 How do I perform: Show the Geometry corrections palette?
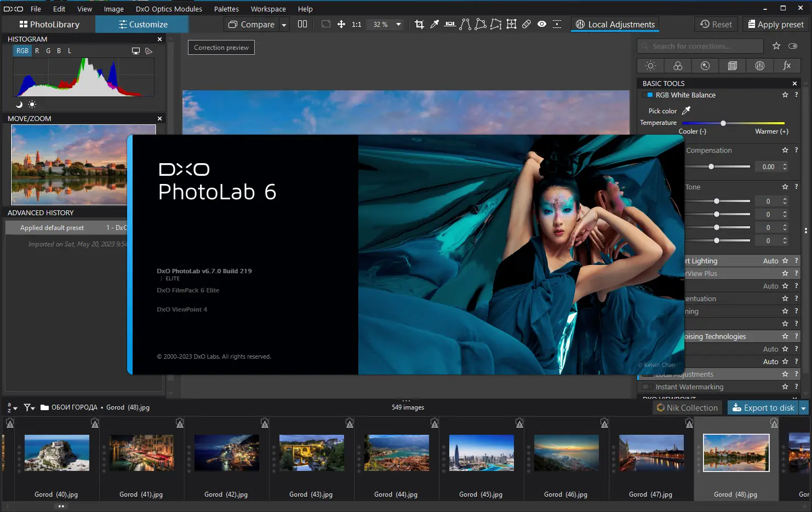pos(733,66)
